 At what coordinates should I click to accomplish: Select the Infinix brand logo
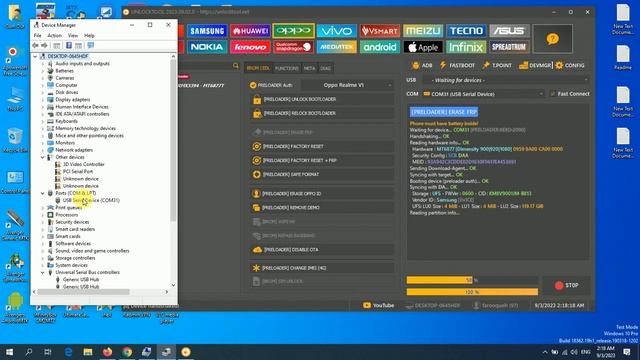pos(466,47)
